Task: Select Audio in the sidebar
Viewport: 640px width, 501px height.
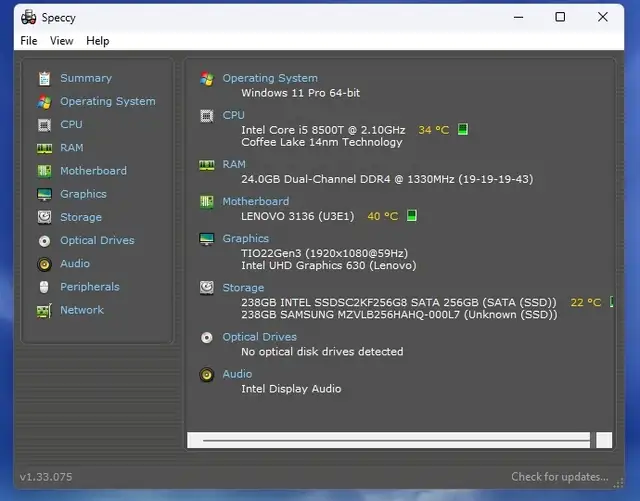Action: [75, 263]
